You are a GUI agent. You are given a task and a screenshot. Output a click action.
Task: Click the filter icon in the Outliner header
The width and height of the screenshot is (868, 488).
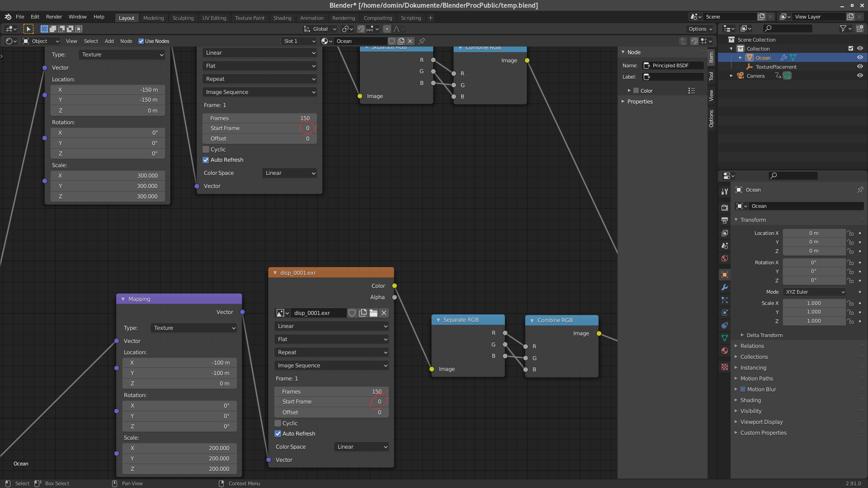[844, 28]
